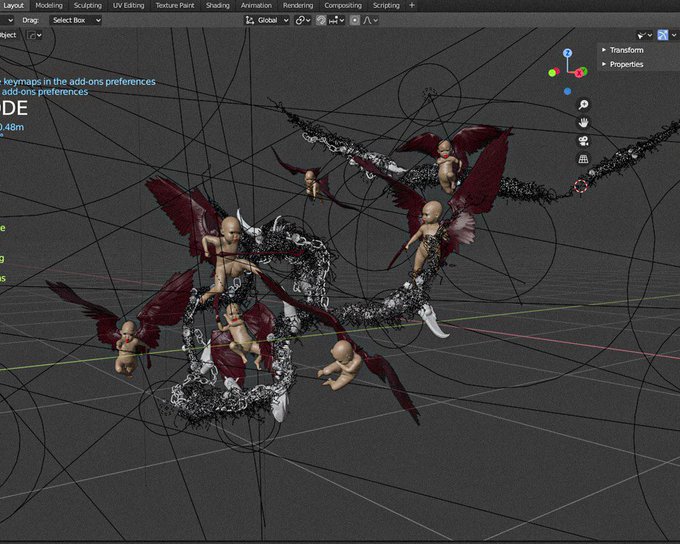Image resolution: width=680 pixels, height=544 pixels.
Task: Open the snapping options dropdown
Action: (x=337, y=20)
